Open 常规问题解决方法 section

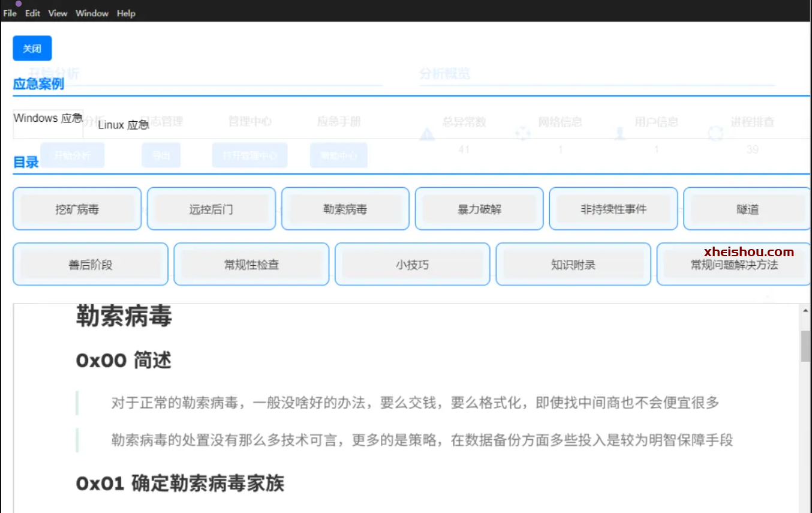[x=734, y=264]
